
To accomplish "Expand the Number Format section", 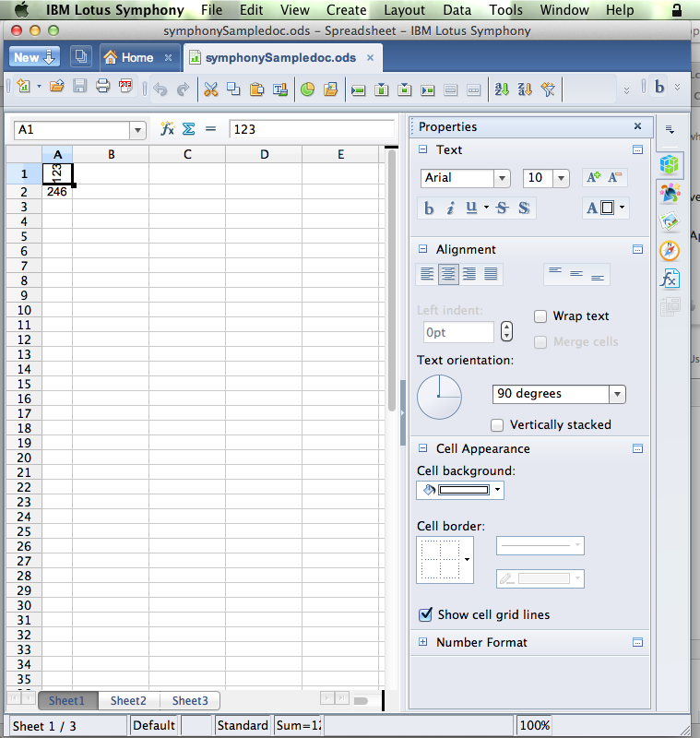I will [423, 642].
